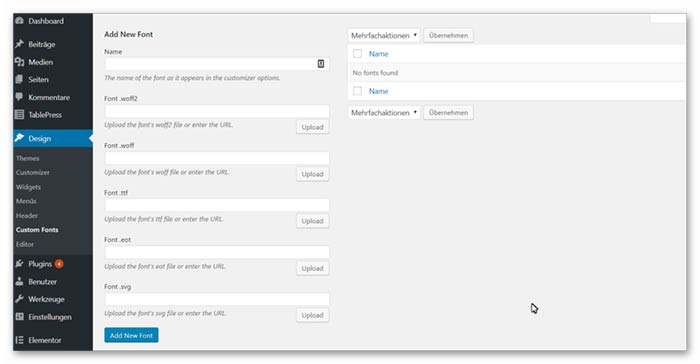
Task: Open the Beiträge menu item
Action: pos(53,44)
